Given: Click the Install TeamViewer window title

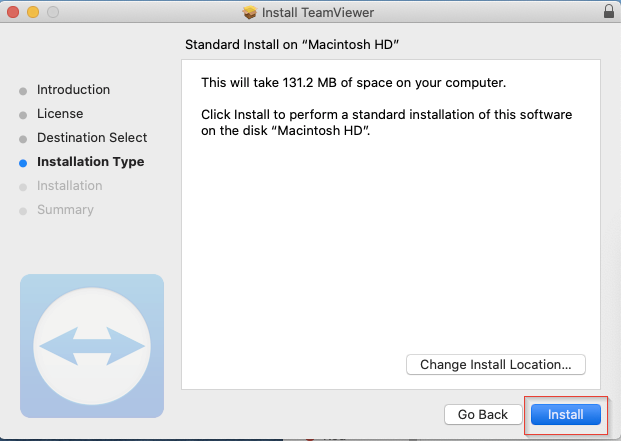Looking at the screenshot, I should coord(319,13).
